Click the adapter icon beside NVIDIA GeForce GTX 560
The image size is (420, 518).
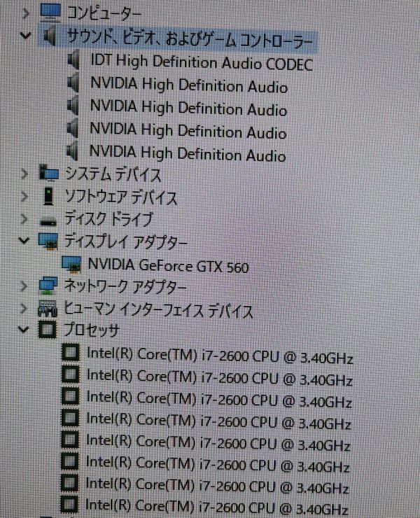point(71,264)
